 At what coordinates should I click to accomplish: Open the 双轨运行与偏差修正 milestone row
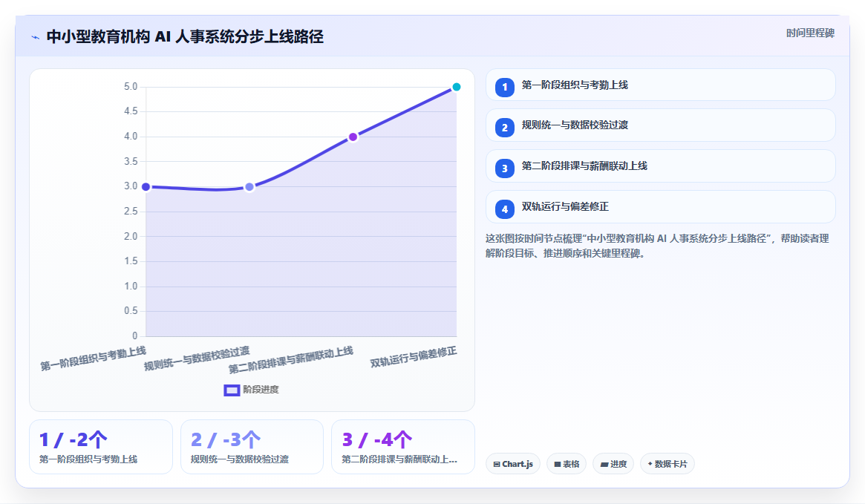point(660,207)
